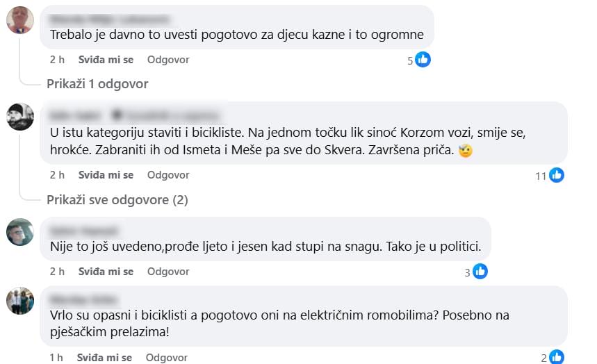Open profile picture of first commenter
Screen dimensions: 597x364
click(x=20, y=20)
